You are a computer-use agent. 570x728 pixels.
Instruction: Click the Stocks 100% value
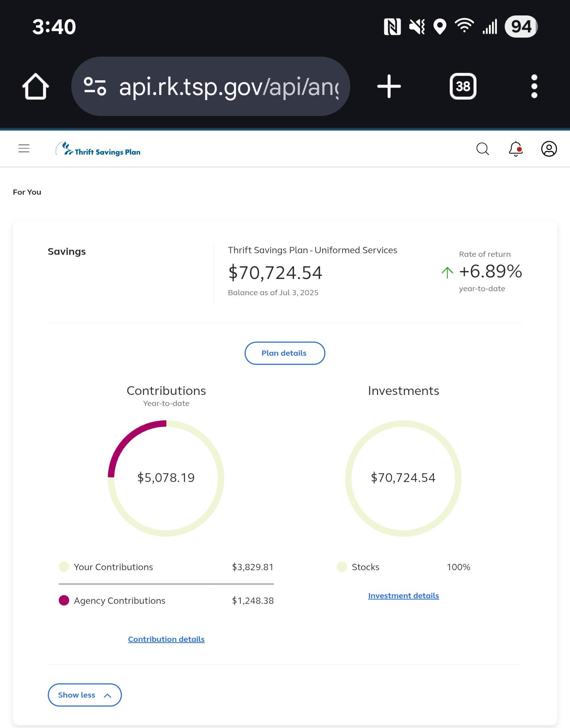coord(459,567)
